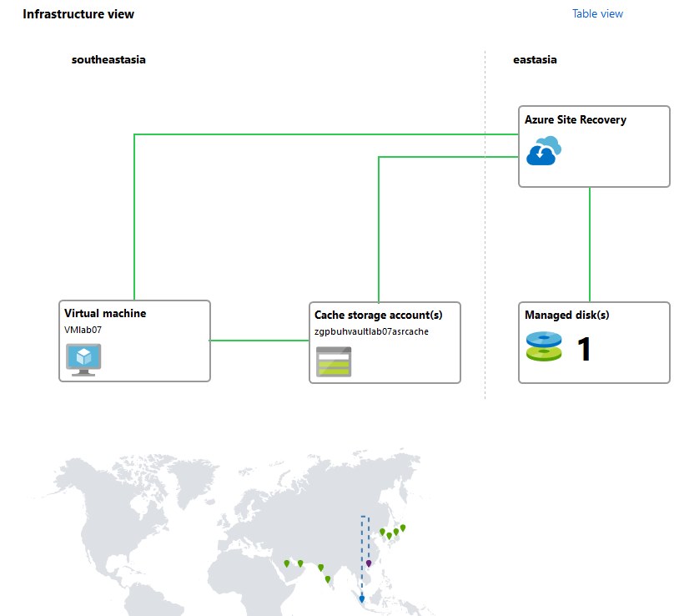The height and width of the screenshot is (616, 679).
Task: Click the southernmost green pin in India
Action: (328, 578)
